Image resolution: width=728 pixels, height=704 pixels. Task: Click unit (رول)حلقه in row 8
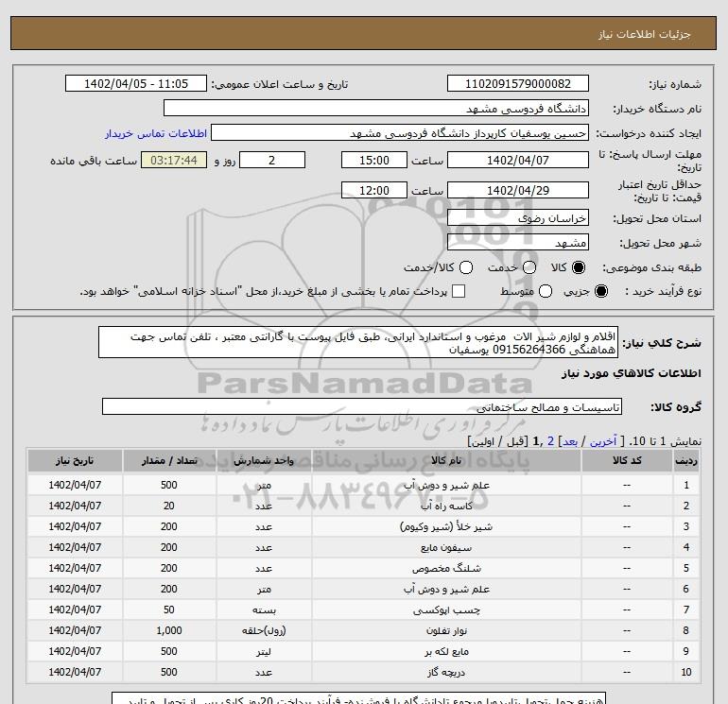(264, 630)
